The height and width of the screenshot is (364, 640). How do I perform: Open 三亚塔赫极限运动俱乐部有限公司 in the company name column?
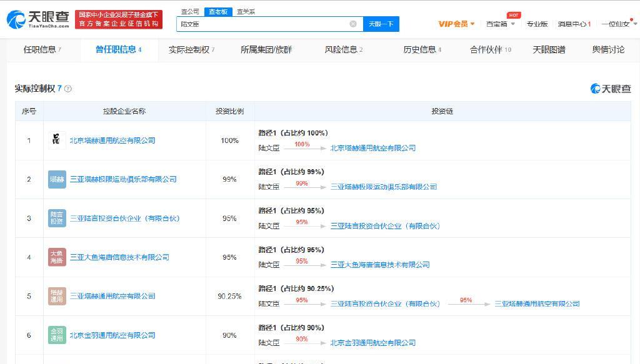pyautogui.click(x=123, y=179)
